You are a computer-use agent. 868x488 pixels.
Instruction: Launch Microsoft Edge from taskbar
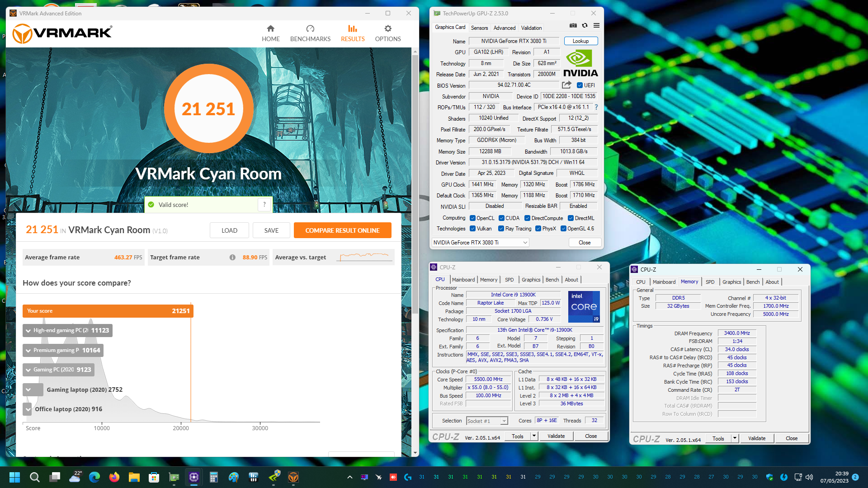coord(94,477)
